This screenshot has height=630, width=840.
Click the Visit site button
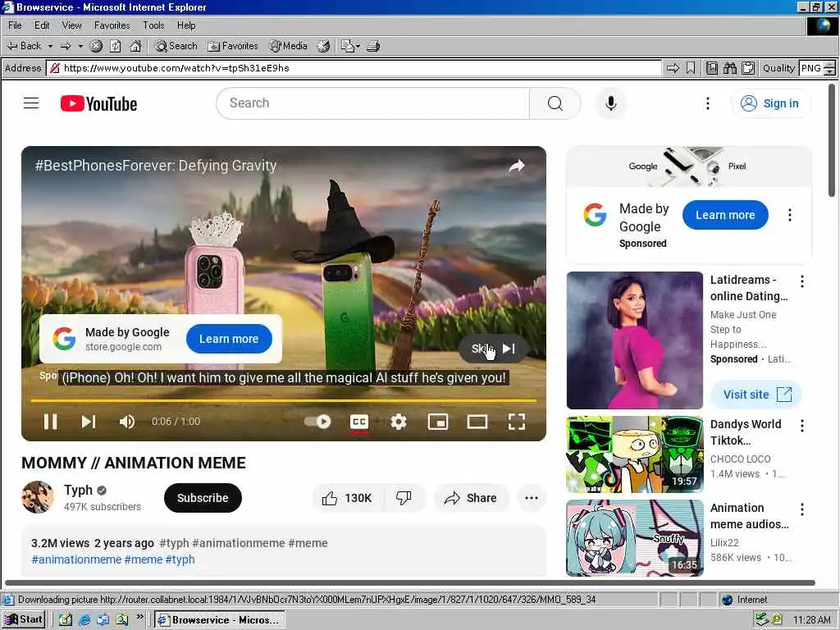756,395
